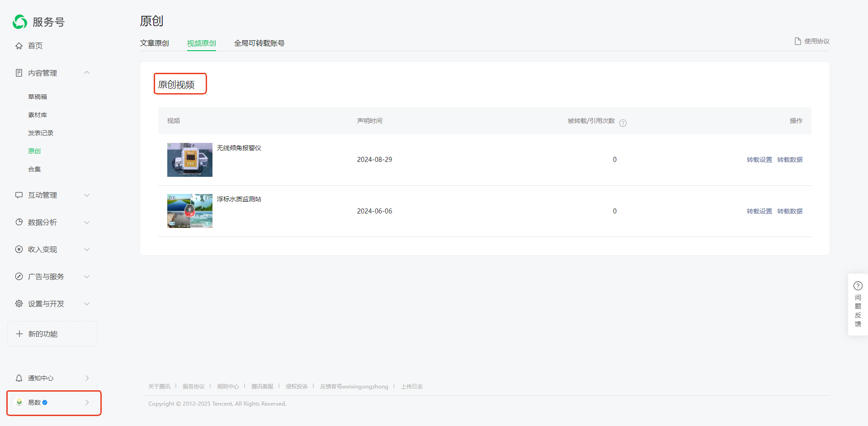Click the 易数 account avatar icon
Screen dimensions: 868x426
[19, 402]
